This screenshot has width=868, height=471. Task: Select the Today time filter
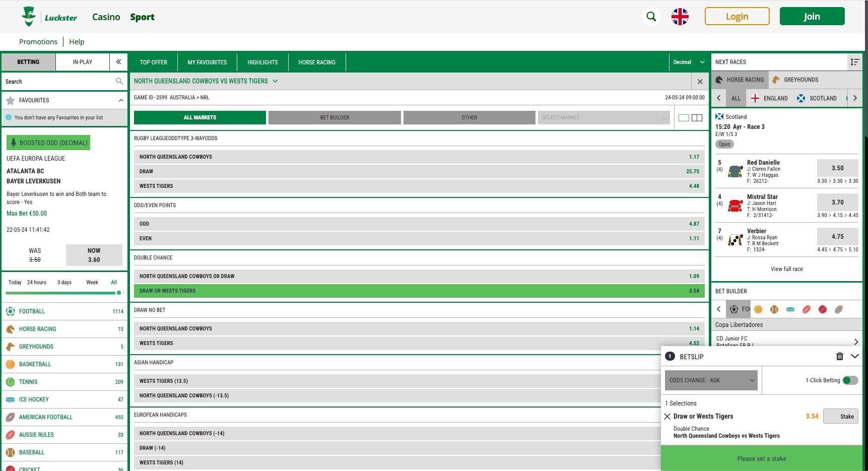(15, 282)
